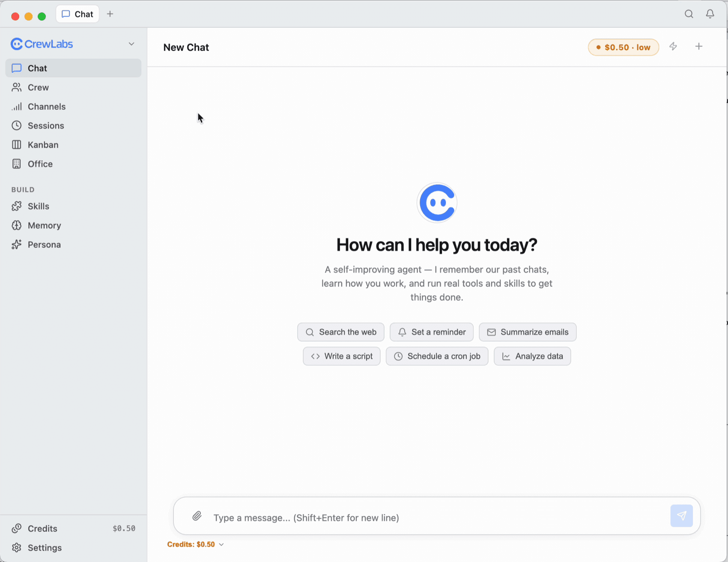Click the Sessions clock icon
Image resolution: width=728 pixels, height=562 pixels.
[17, 126]
